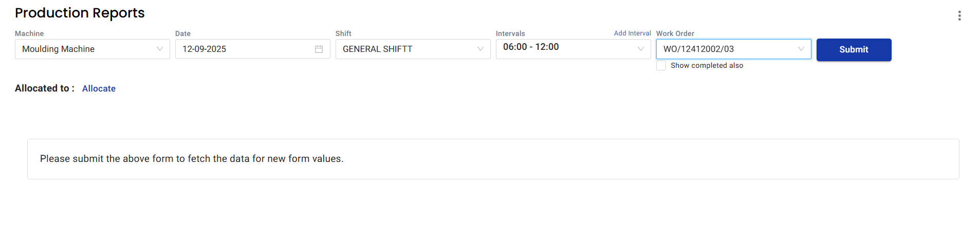
Task: Click the 'Allocated to :' label
Action: click(x=44, y=88)
